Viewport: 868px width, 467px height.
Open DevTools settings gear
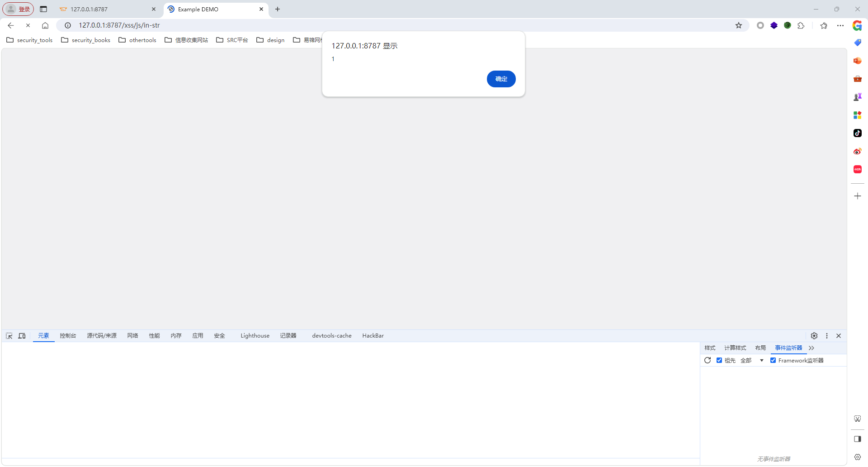pyautogui.click(x=814, y=336)
